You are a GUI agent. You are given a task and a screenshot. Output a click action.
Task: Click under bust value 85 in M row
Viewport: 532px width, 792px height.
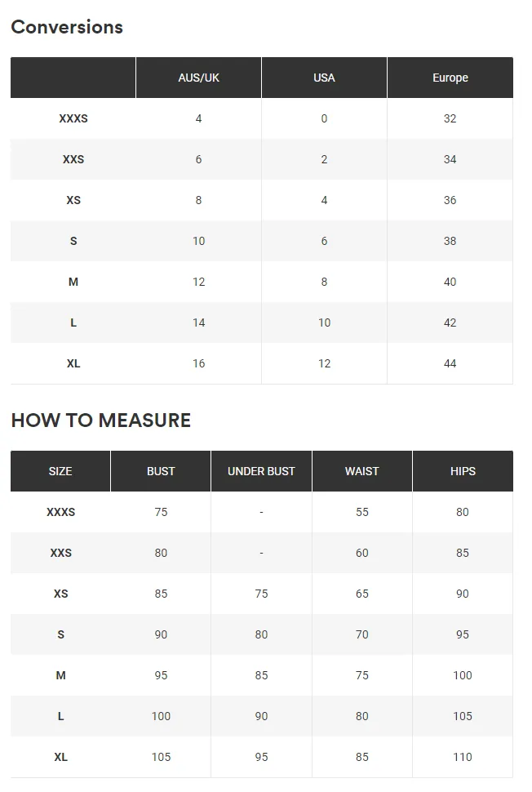261,675
